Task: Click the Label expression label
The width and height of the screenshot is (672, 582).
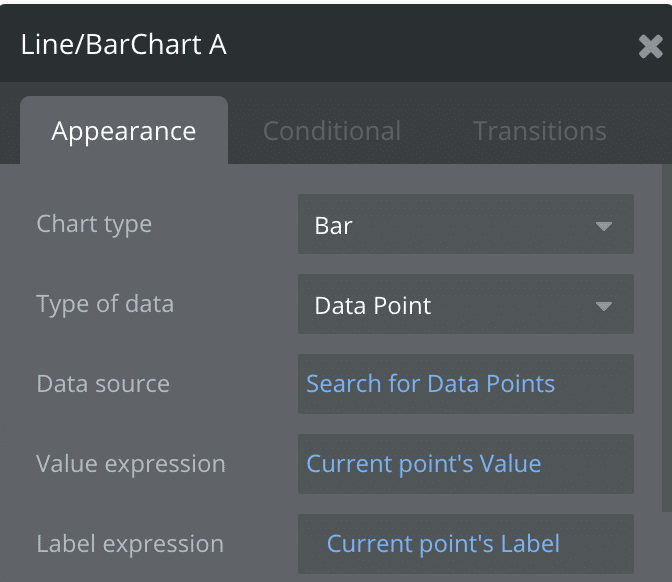Action: point(130,544)
